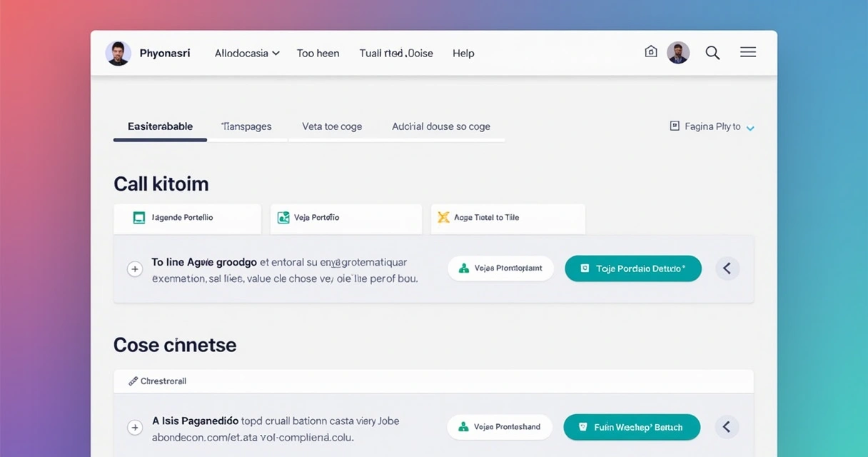Click the pencil icon next to Chrestrorall
Screen dimensions: 868x457
(133, 381)
